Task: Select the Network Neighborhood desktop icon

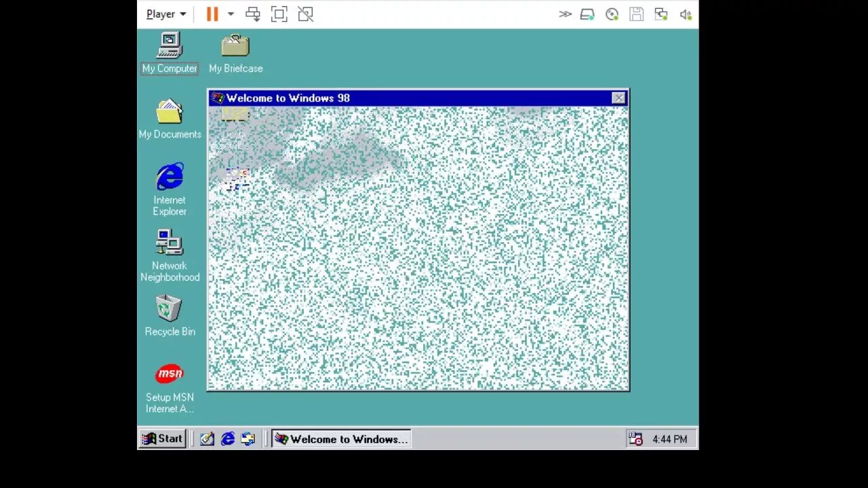Action: pos(170,256)
